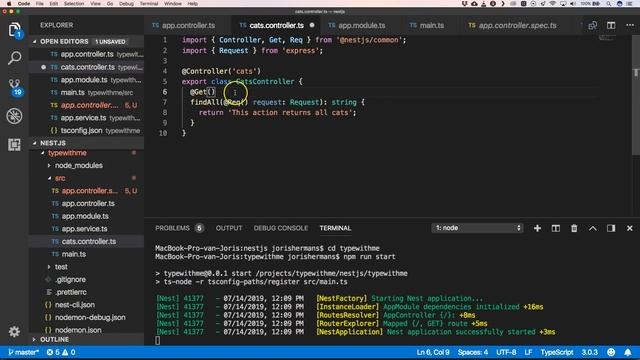Screen dimensions: 640x360
Task: Split the editor to the right
Action: [x=611, y=25]
